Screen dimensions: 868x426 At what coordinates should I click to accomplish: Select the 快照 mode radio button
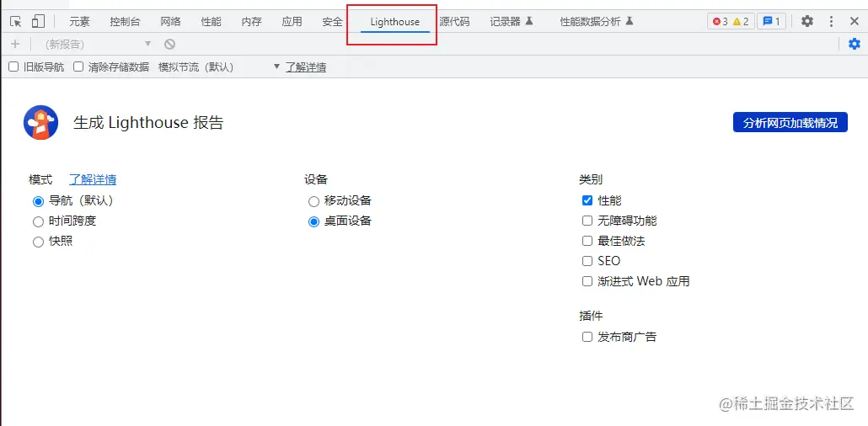point(38,242)
